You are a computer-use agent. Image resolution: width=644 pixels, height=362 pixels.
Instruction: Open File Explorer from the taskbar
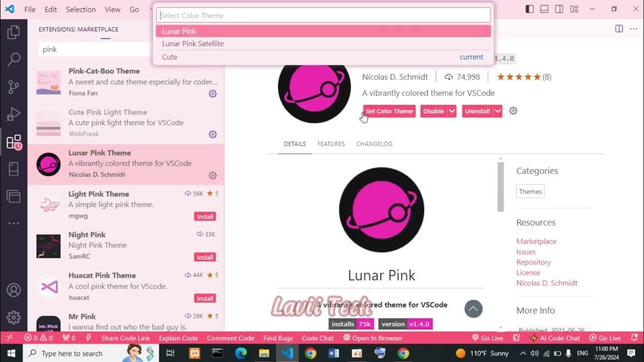coord(264,353)
